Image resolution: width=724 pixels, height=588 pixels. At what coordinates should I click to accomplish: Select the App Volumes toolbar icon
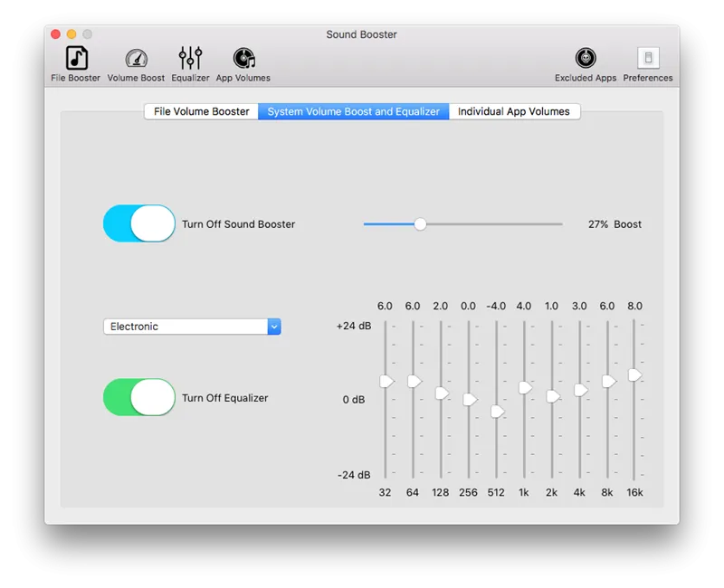(x=243, y=60)
